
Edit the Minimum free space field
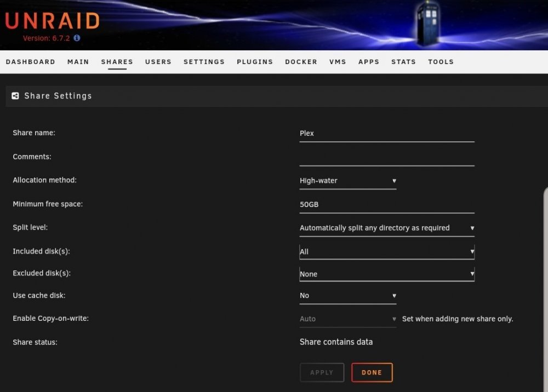coord(387,205)
